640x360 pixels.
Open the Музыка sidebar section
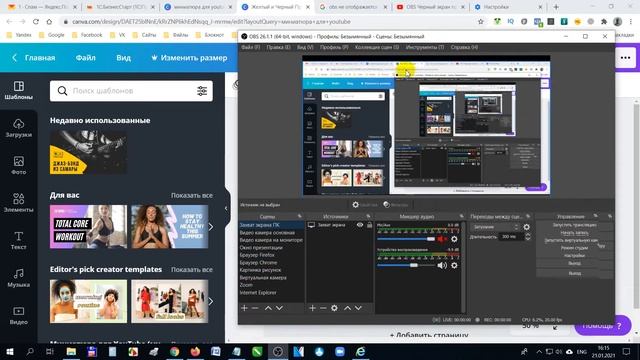point(18,278)
